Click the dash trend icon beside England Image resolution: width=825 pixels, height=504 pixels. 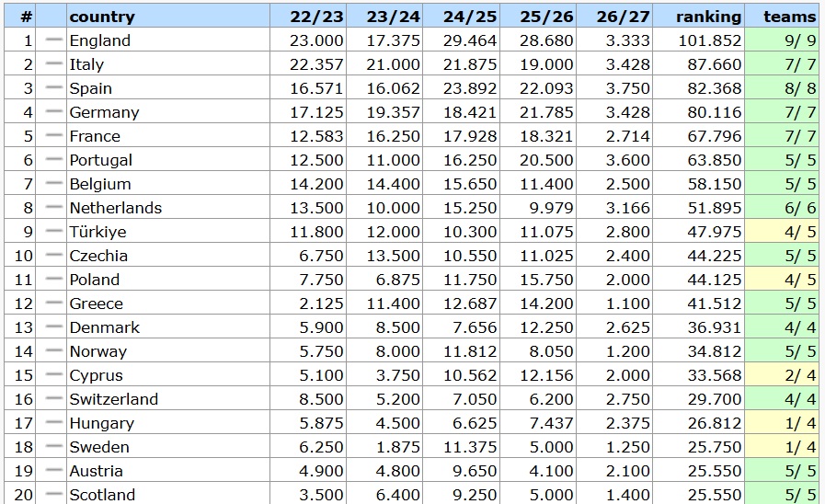point(53,40)
